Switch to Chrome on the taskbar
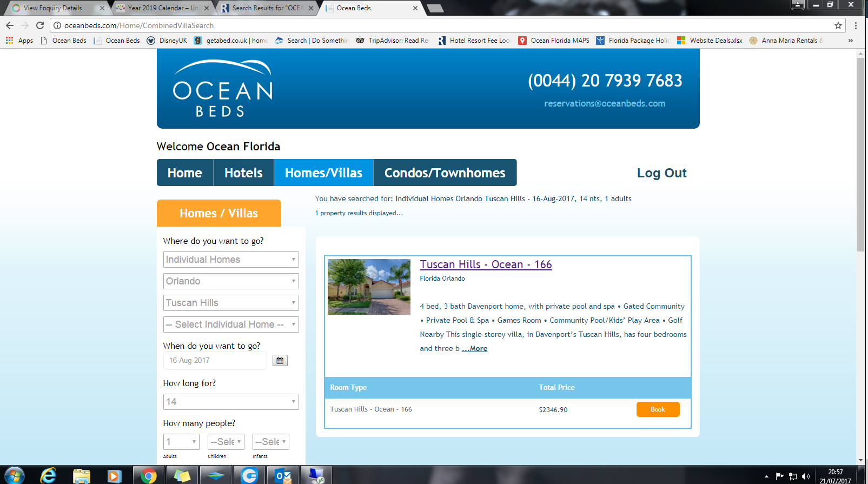Screen dimensions: 868x484 (148, 475)
